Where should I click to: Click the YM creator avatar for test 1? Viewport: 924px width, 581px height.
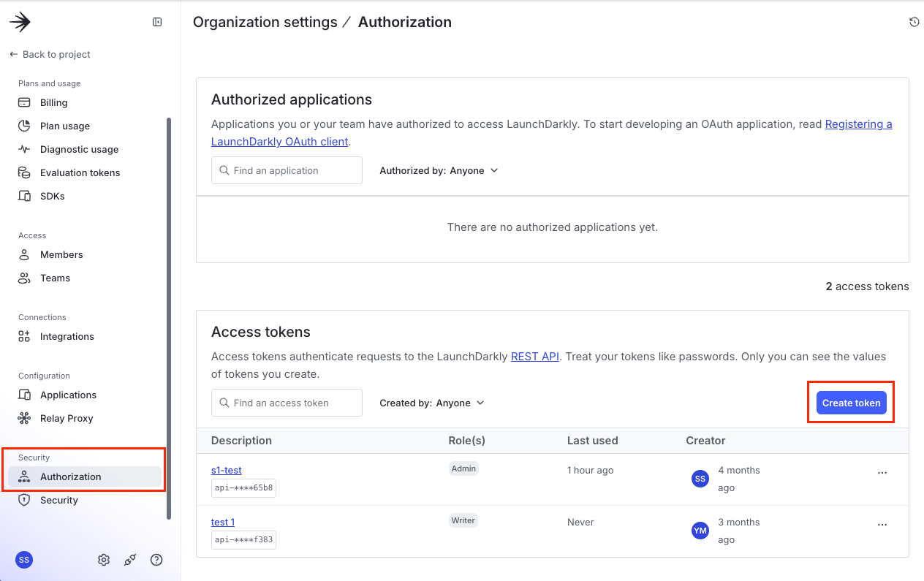[700, 531]
